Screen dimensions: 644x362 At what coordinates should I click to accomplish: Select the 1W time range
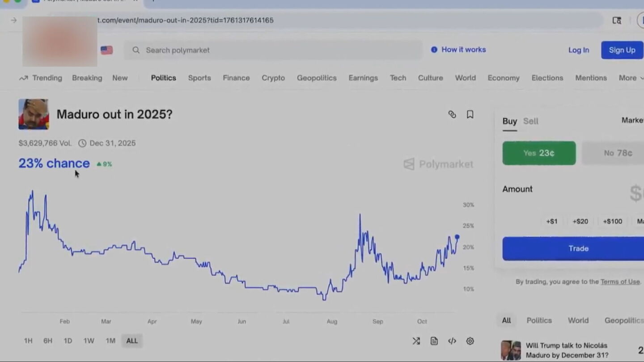[x=89, y=341]
